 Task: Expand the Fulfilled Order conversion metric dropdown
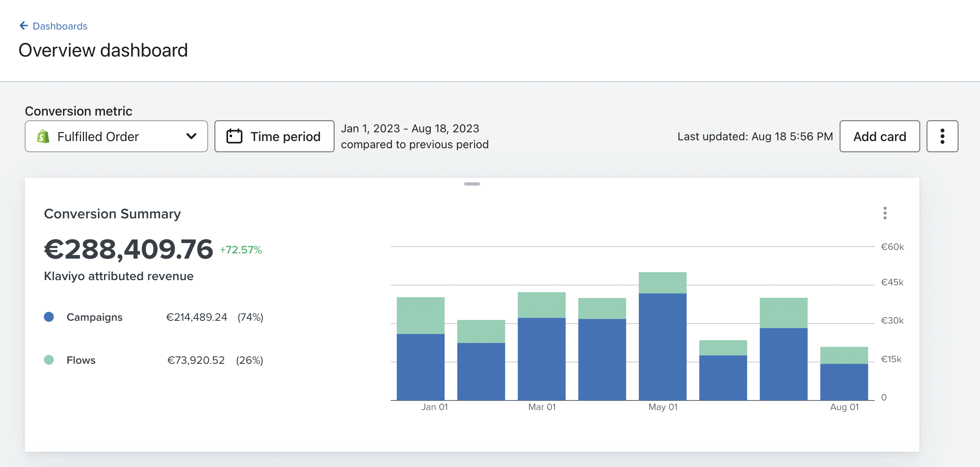point(116,136)
